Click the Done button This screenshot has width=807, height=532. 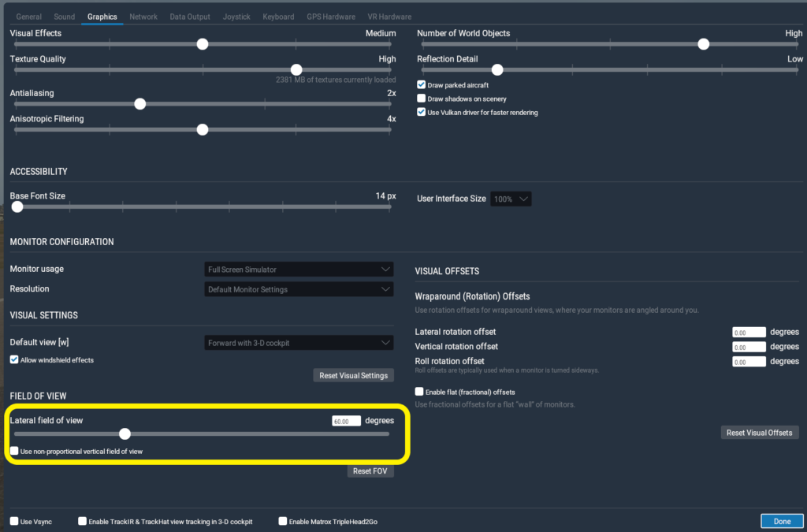[x=782, y=521]
